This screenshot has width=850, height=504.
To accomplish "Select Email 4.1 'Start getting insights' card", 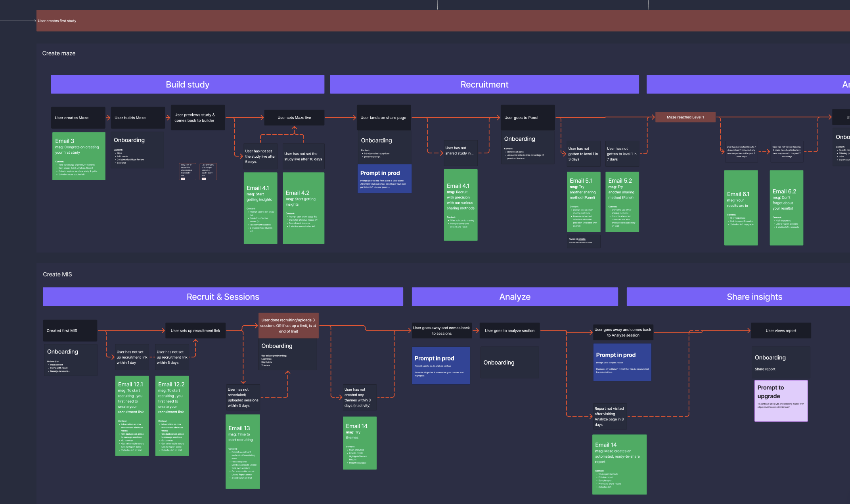I will click(x=260, y=208).
